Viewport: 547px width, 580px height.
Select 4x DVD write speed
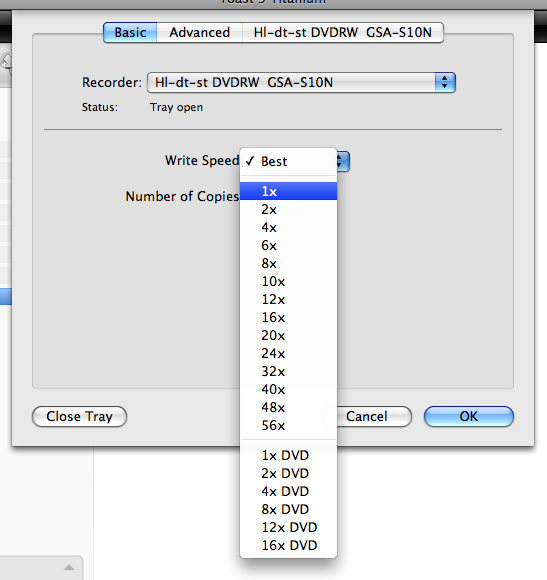288,491
